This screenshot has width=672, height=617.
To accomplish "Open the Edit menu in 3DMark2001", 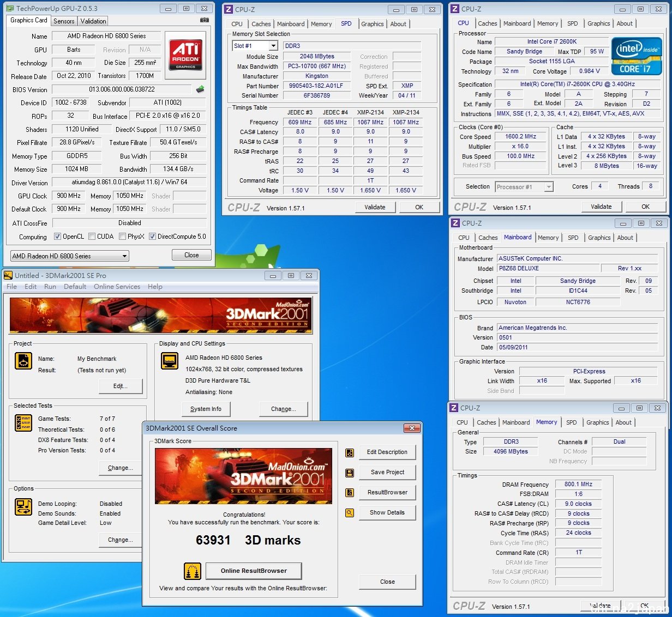I will tap(31, 287).
